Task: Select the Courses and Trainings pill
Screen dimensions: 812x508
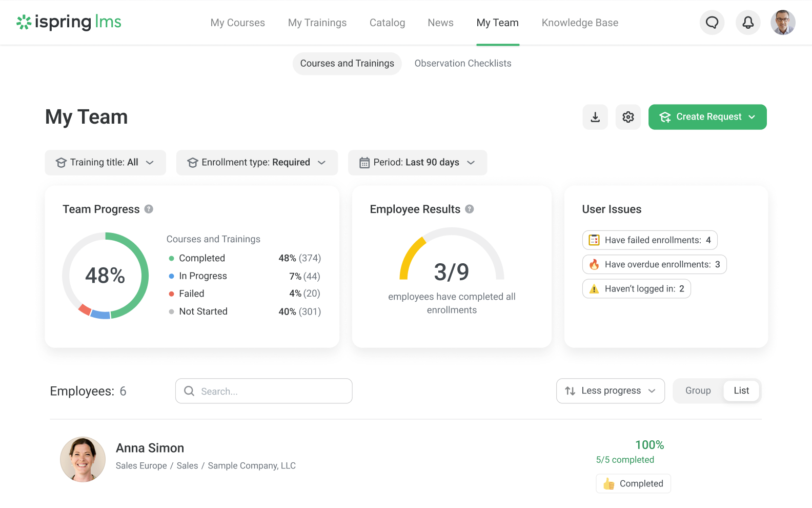Action: pos(347,64)
